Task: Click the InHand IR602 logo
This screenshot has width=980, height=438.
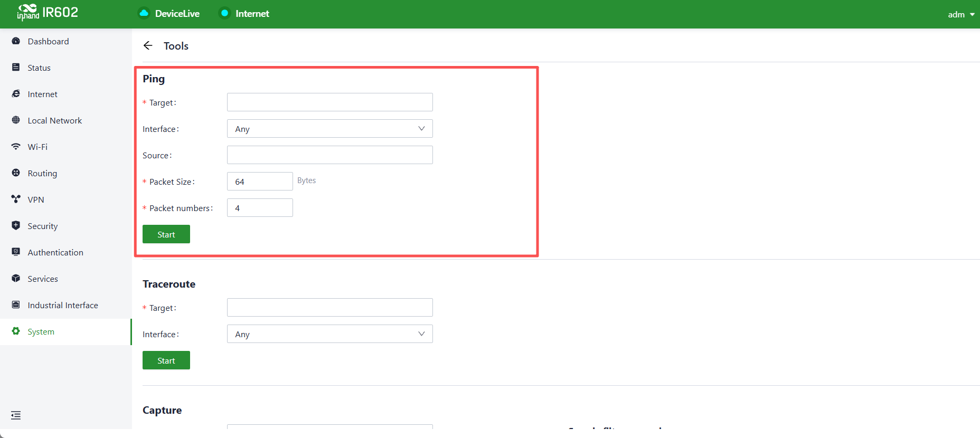Action: [48, 12]
